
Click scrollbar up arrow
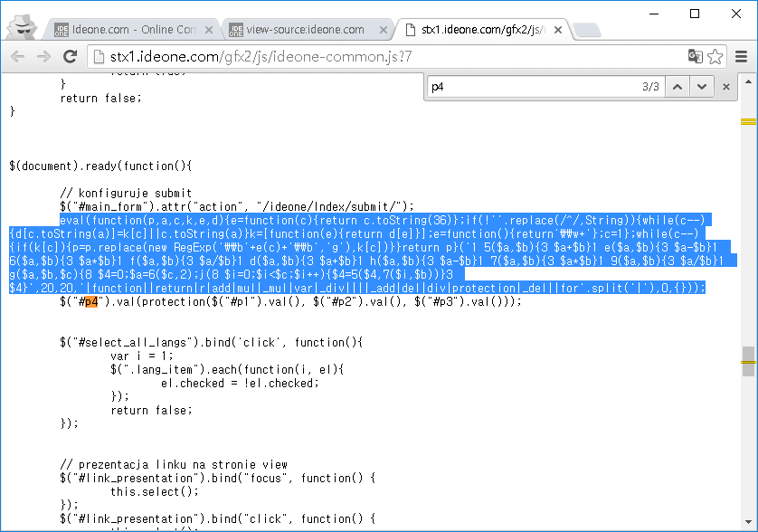pos(748,81)
